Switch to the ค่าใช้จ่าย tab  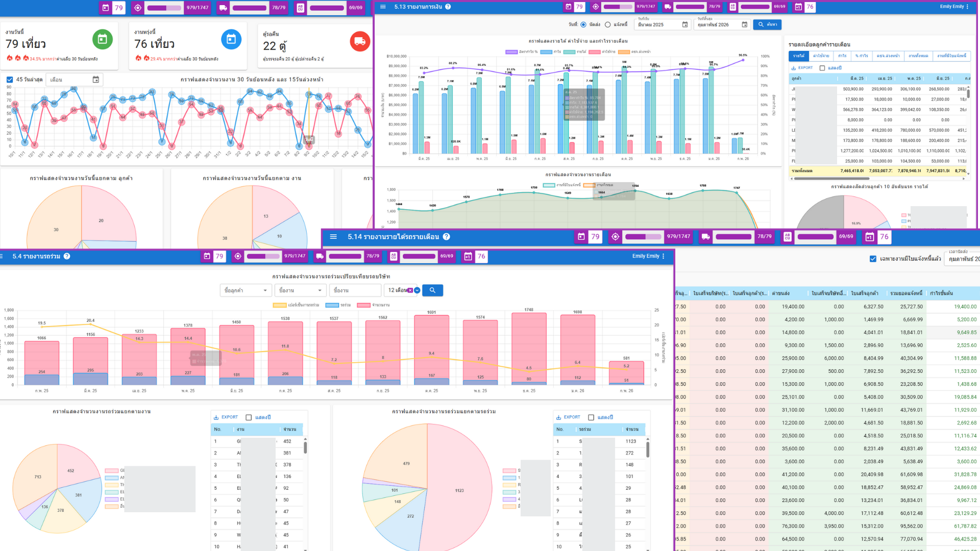point(821,56)
